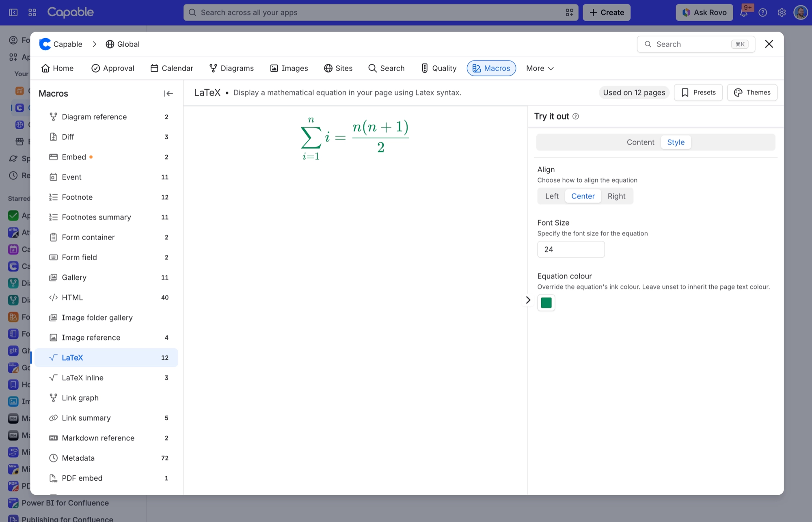Click the user profile avatar

801,13
